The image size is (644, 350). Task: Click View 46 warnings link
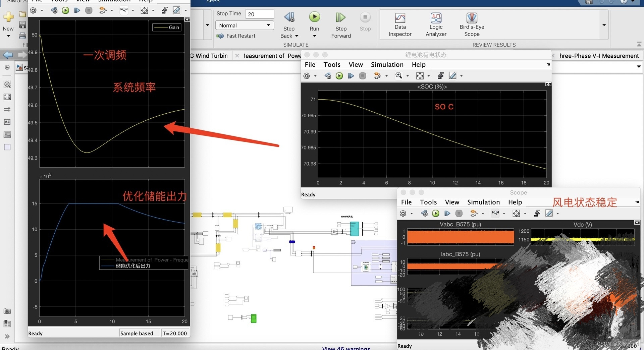[346, 348]
